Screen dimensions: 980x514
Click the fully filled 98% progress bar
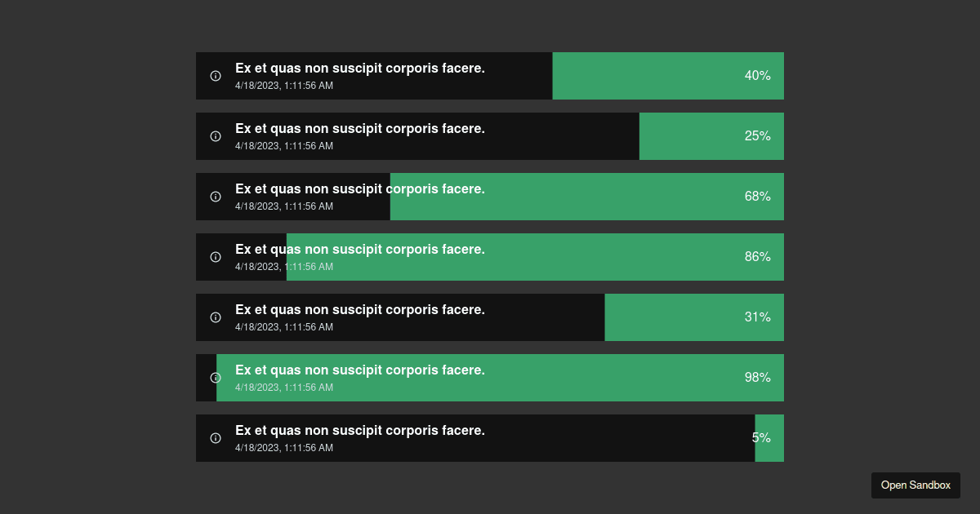(x=490, y=378)
